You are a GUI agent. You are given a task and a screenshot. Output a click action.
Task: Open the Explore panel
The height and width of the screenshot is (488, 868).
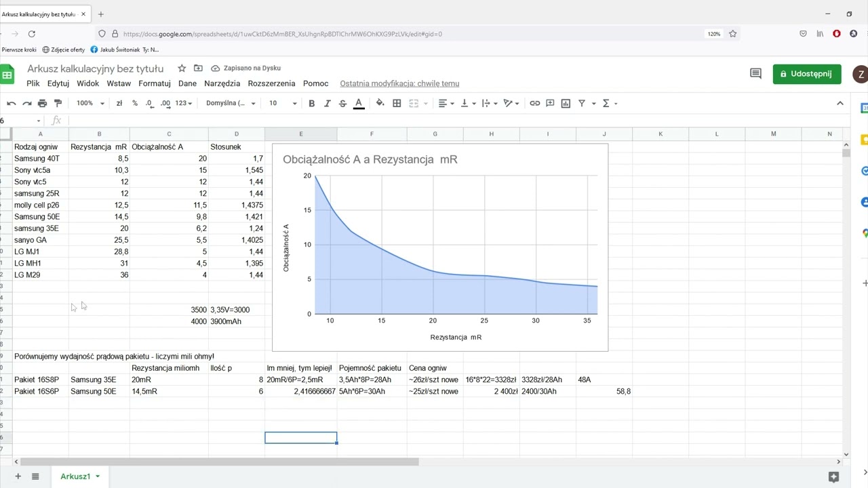point(834,476)
